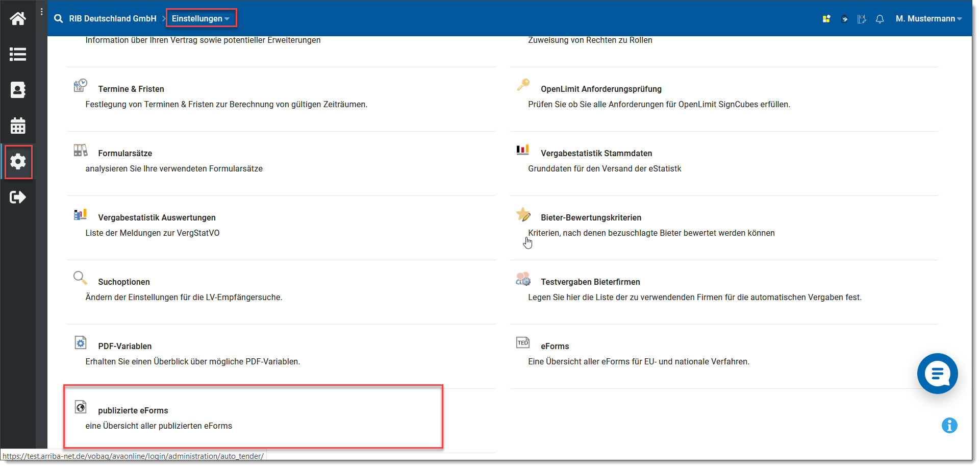Viewport: 980px width, 468px height.
Task: Click the three-dot sidebar expand handle
Action: [x=42, y=12]
